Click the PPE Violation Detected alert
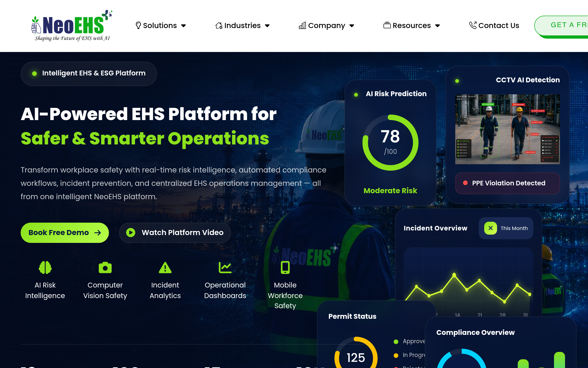The height and width of the screenshot is (368, 588). [507, 183]
